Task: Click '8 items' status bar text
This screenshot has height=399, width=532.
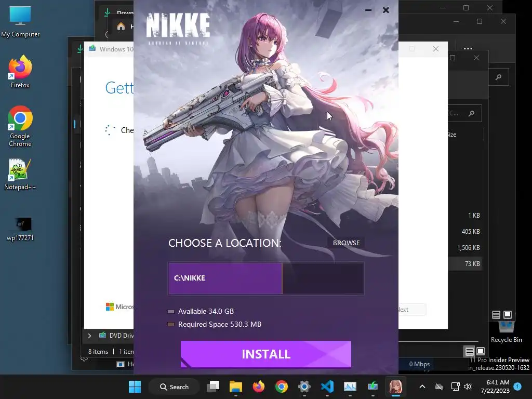Action: 98,352
